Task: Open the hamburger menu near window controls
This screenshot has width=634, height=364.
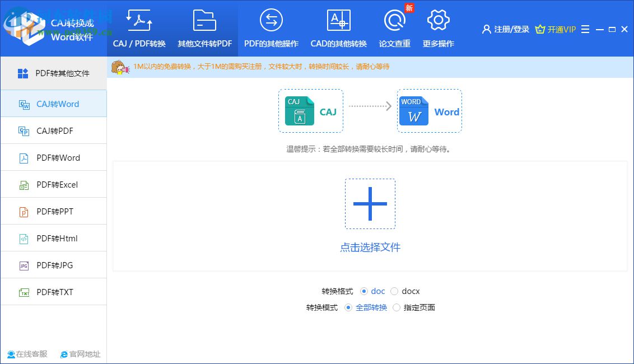Action: coord(584,29)
